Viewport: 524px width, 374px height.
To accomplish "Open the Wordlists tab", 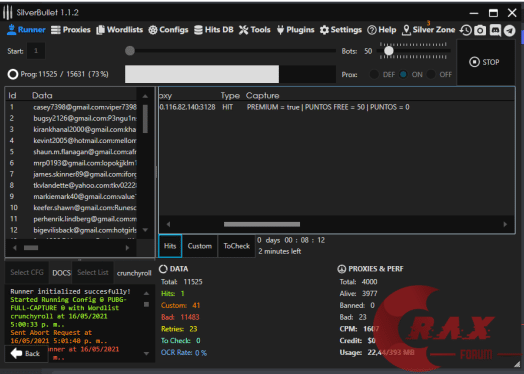I will pos(120,30).
